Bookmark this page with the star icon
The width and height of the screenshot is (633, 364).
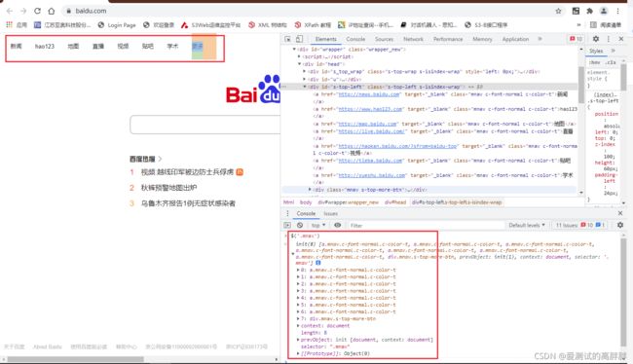pos(558,11)
